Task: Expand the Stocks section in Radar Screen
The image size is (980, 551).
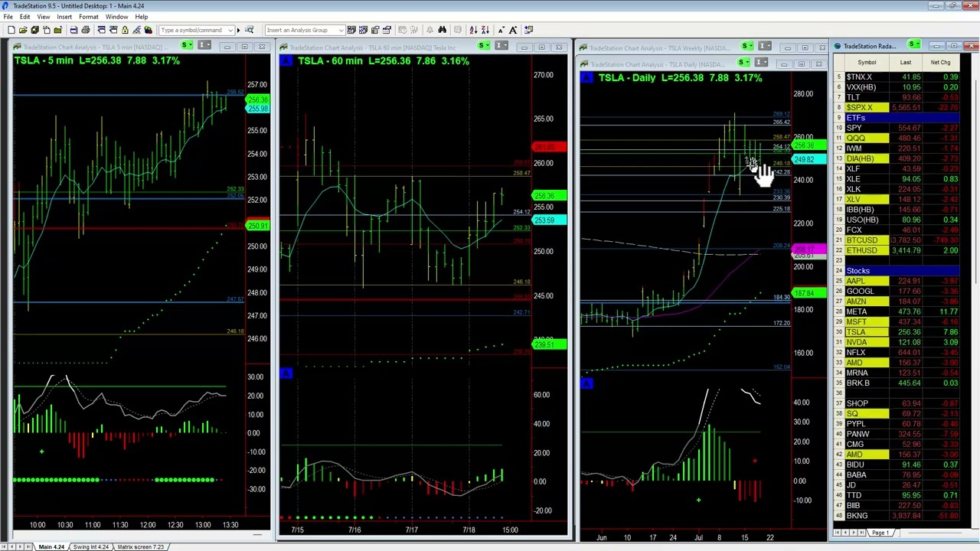Action: [857, 270]
